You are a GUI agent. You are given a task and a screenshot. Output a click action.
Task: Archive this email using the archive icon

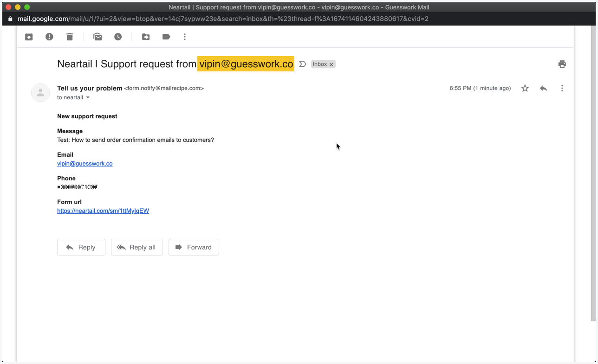tap(29, 37)
